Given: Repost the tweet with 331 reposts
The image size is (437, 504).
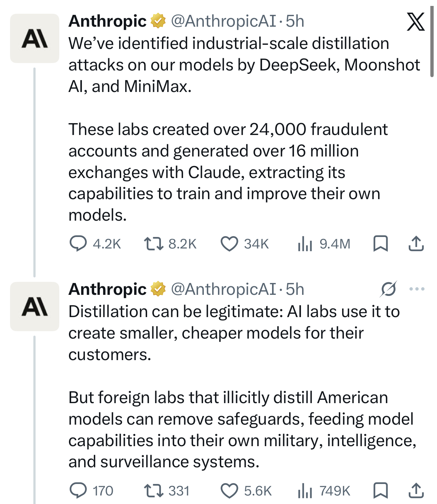Looking at the screenshot, I should [x=153, y=491].
